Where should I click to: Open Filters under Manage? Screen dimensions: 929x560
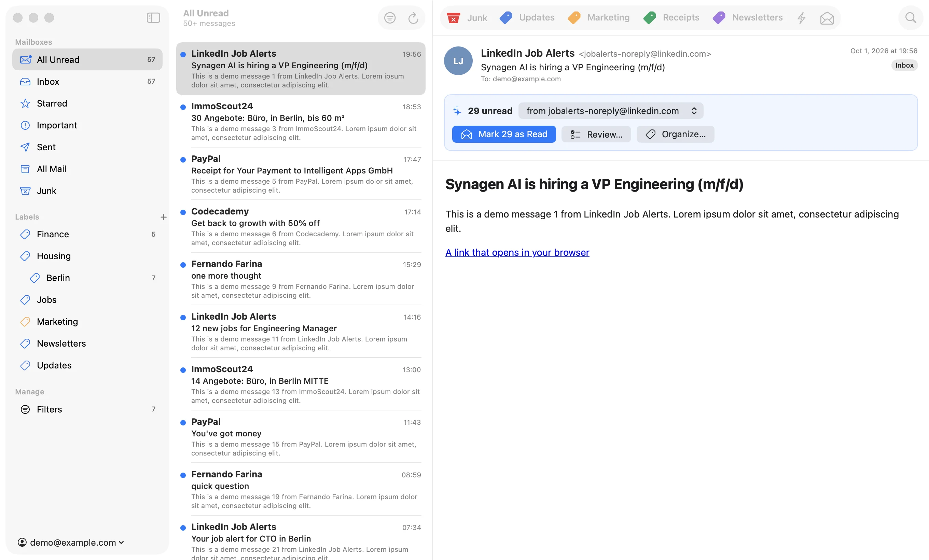tap(87, 409)
